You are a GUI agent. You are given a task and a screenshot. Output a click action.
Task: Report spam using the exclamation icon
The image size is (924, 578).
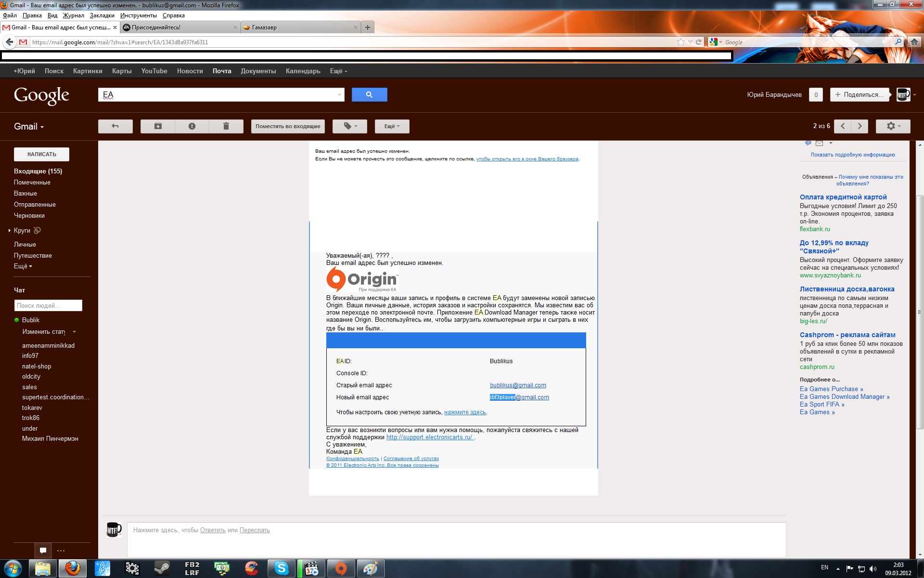pos(192,126)
